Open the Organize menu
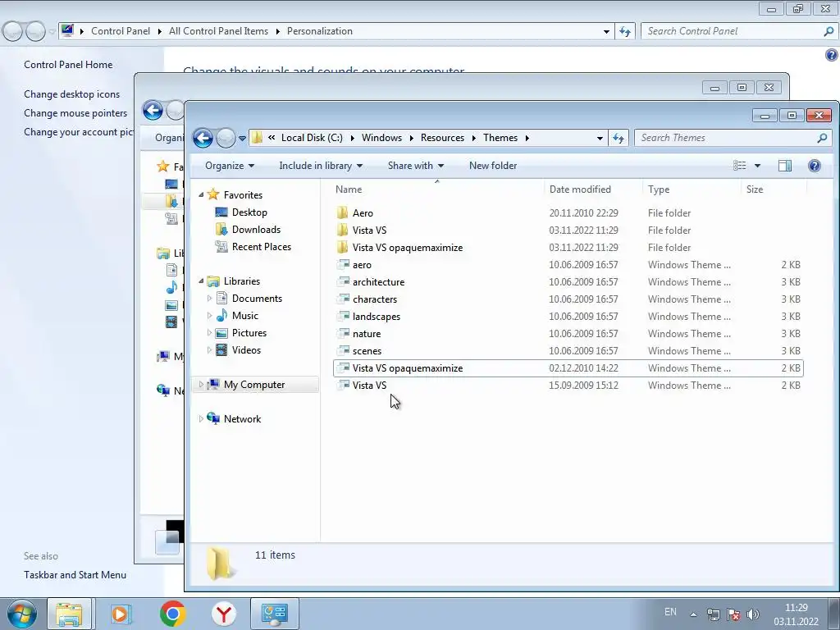This screenshot has width=840, height=630. (230, 166)
